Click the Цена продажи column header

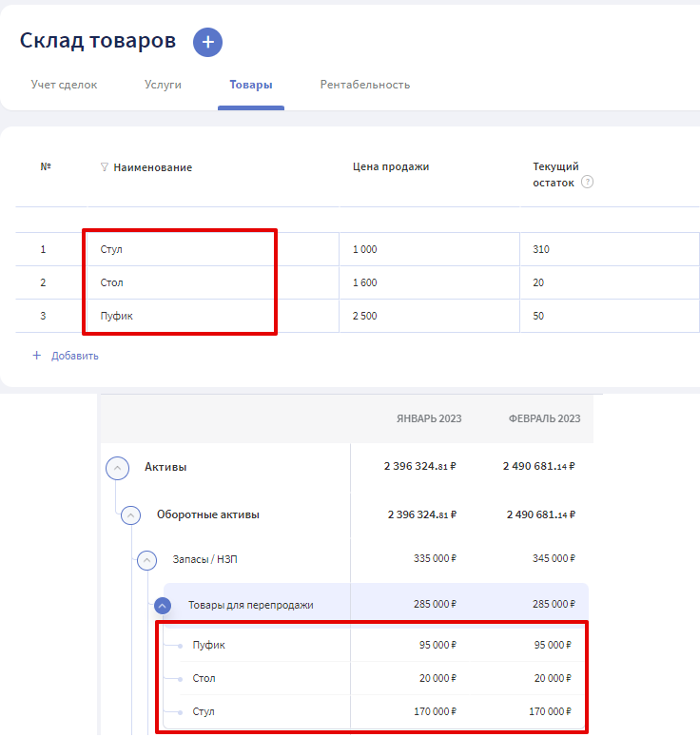tap(391, 166)
